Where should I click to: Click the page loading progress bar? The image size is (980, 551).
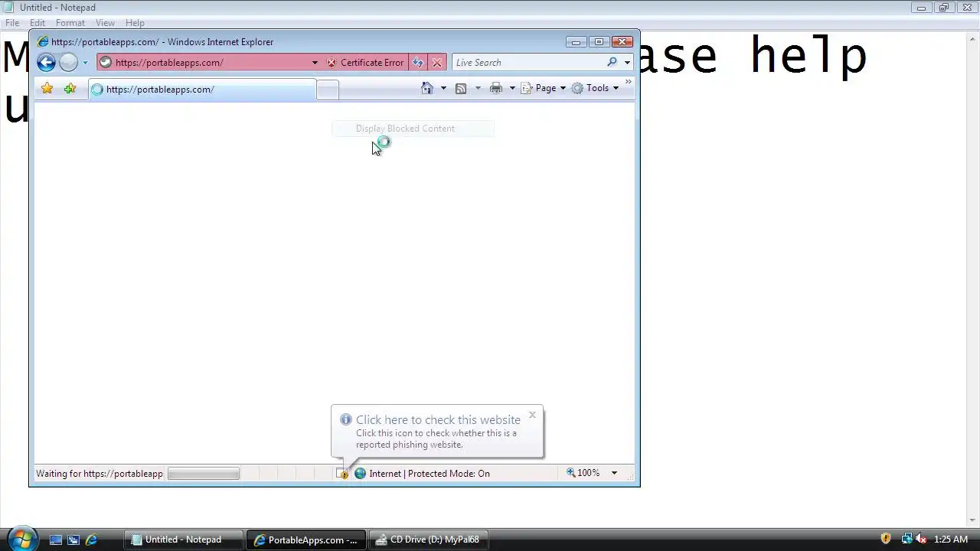click(x=204, y=474)
